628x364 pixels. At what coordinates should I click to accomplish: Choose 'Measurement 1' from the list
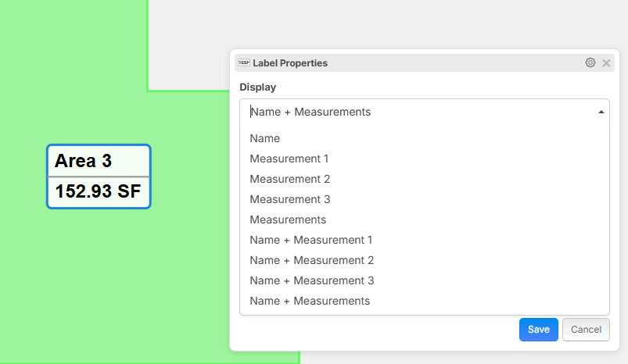click(x=289, y=159)
